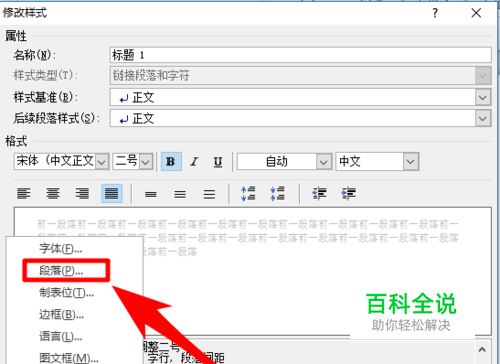The image size is (500, 364).
Task: Decrease paragraph spacing icon
Action: [278, 194]
